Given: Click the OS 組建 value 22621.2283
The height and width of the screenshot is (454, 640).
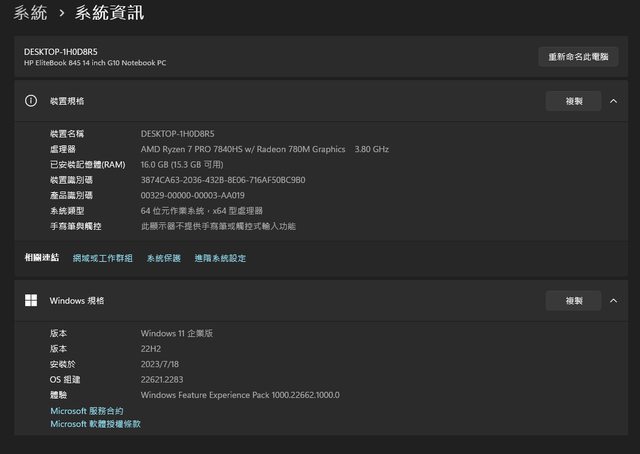Looking at the screenshot, I should (162, 379).
